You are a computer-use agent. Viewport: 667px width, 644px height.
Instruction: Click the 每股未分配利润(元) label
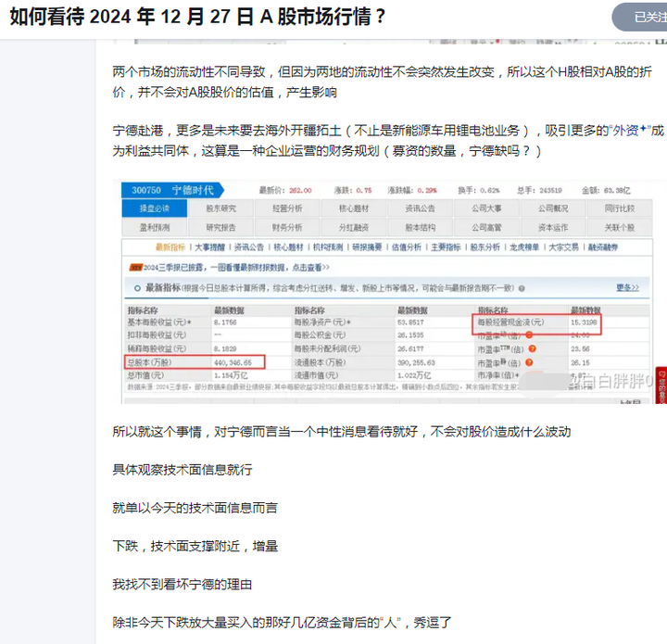point(327,348)
